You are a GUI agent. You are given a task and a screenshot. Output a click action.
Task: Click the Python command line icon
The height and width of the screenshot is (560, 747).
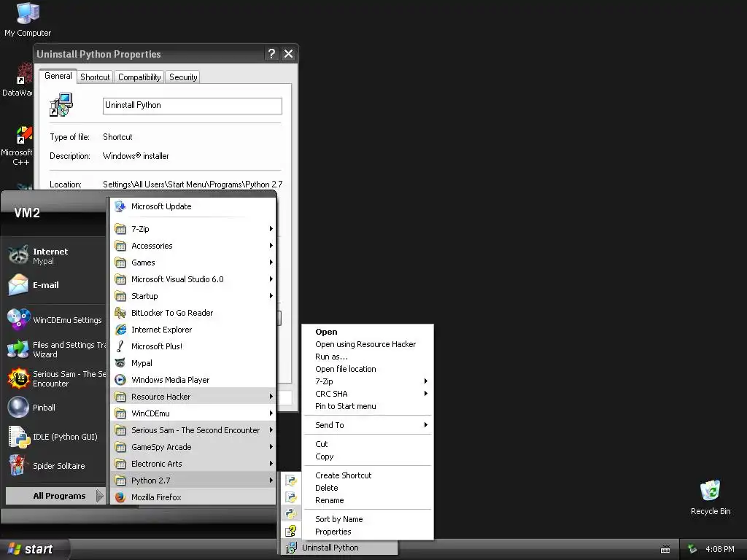click(x=290, y=514)
